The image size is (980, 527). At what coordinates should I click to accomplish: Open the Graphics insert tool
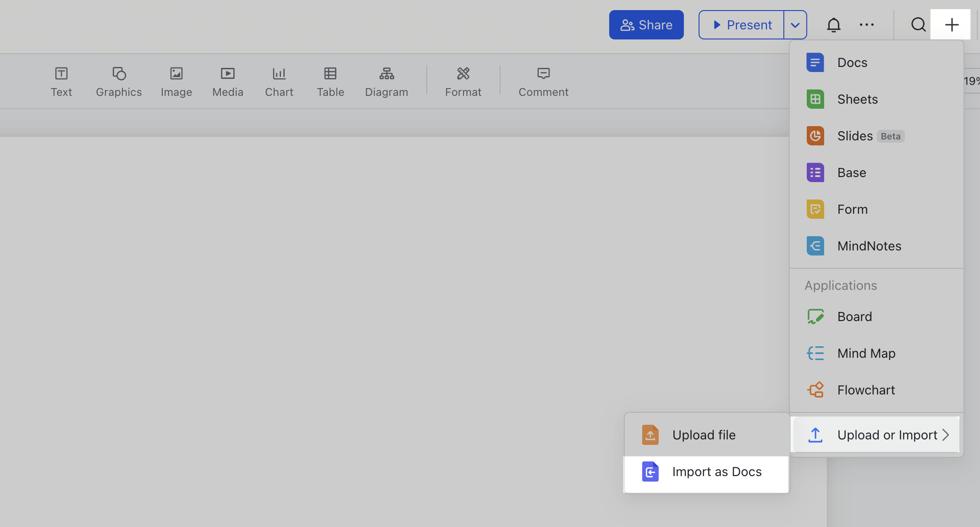click(x=119, y=82)
